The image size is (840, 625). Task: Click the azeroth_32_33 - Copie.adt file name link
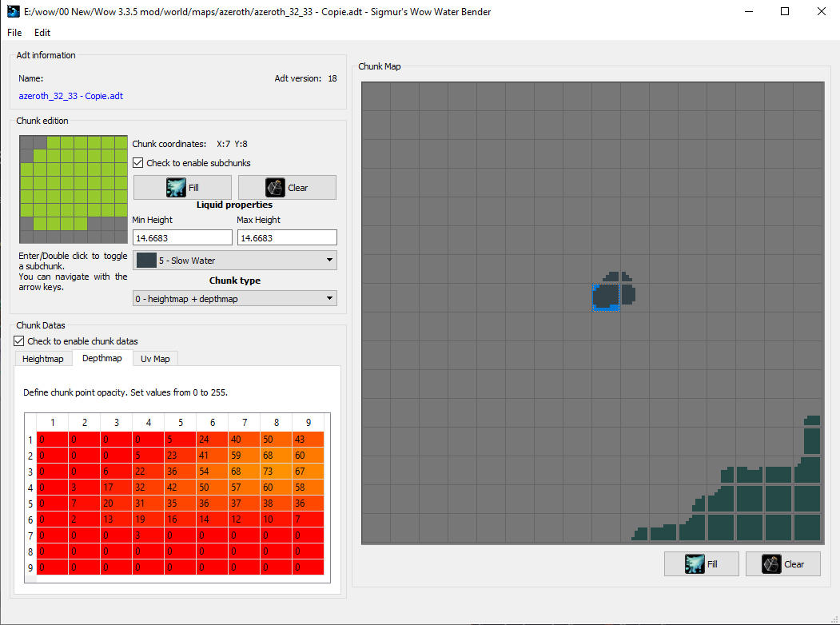tap(70, 95)
